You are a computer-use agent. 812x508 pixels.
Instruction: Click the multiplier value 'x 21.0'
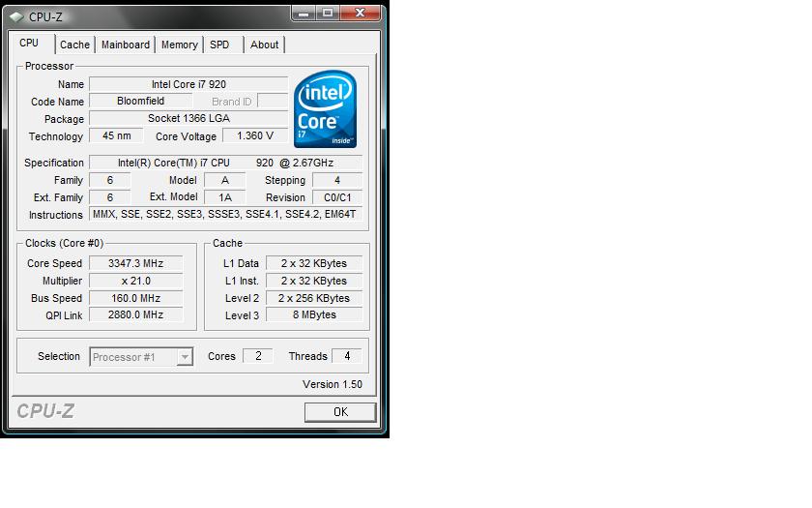(135, 281)
